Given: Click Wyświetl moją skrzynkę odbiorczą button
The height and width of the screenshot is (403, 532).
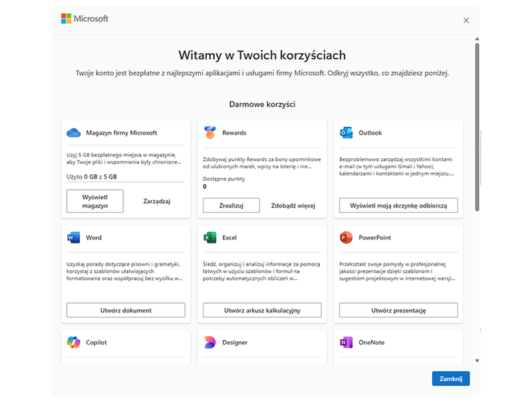Looking at the screenshot, I should pos(398,205).
